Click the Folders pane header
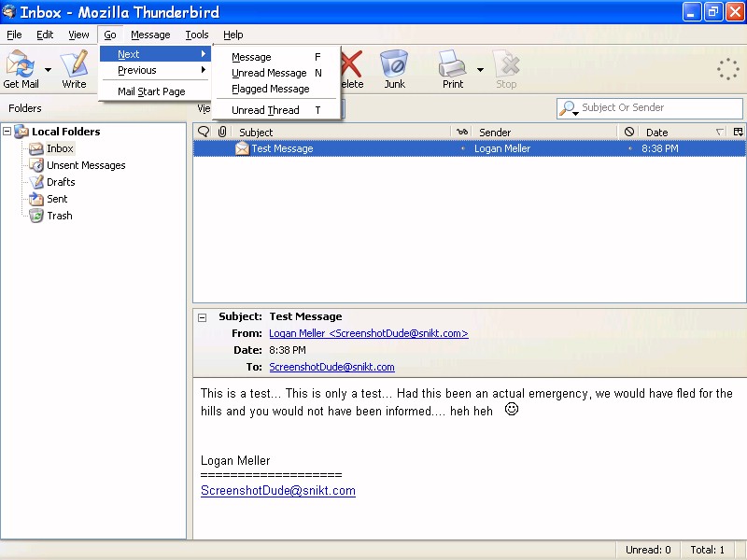 pos(25,108)
